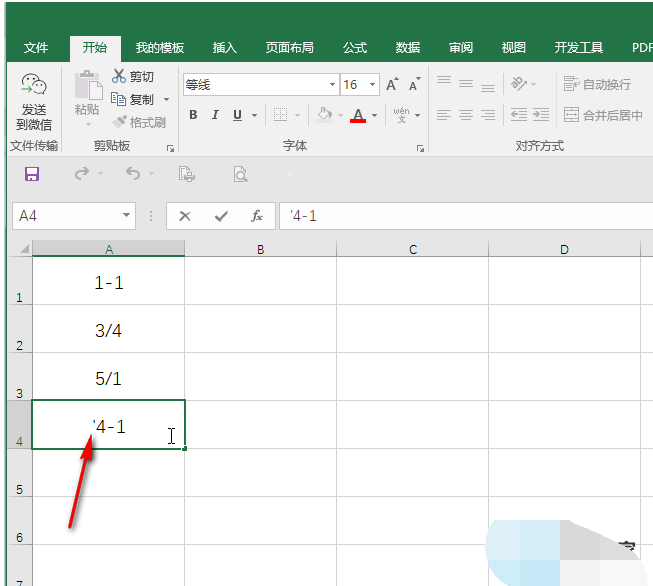Click the Cut (剪切) scissors icon
This screenshot has width=653, height=586.
(x=120, y=77)
